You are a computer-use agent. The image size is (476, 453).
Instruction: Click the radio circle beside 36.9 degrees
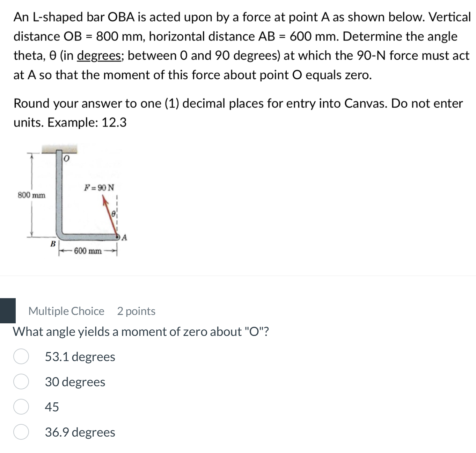(x=22, y=432)
